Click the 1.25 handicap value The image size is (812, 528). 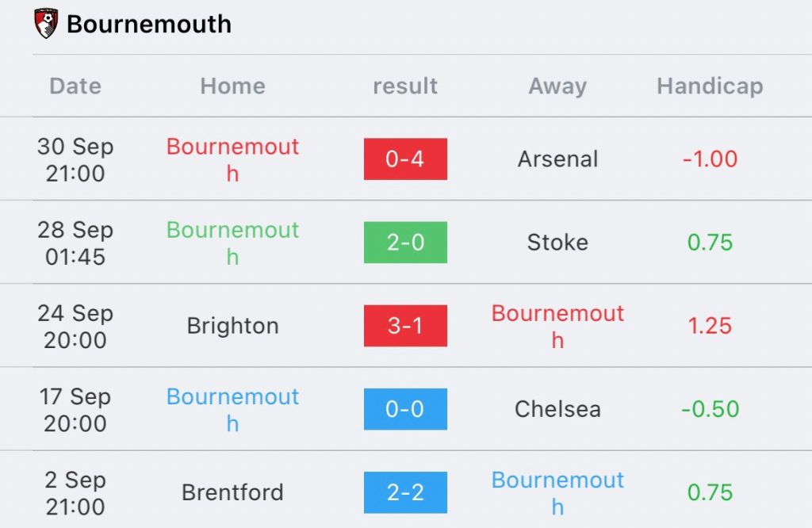(x=710, y=326)
